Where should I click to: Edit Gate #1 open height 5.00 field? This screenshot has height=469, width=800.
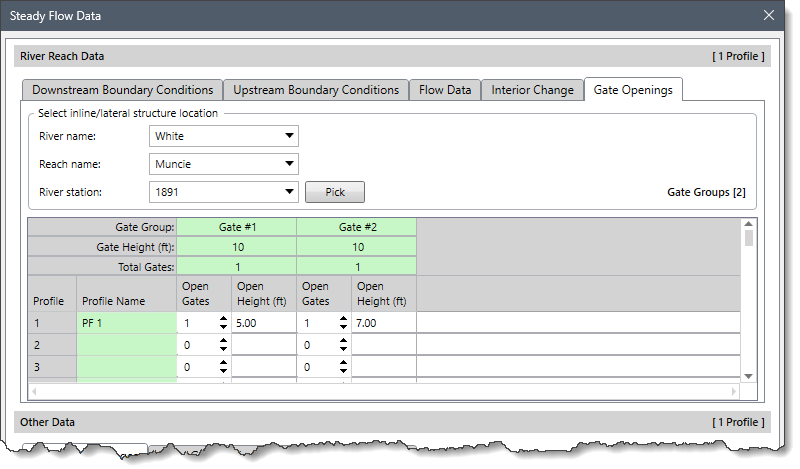(263, 324)
